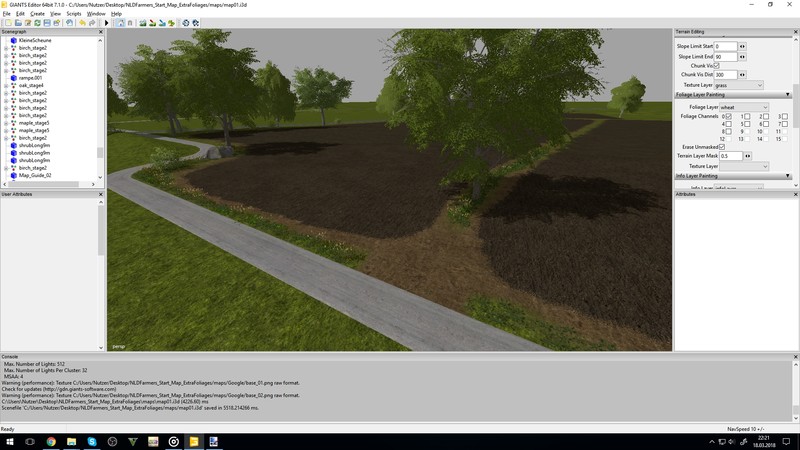
Task: Open the notification center icon in taskbar
Action: click(x=786, y=441)
